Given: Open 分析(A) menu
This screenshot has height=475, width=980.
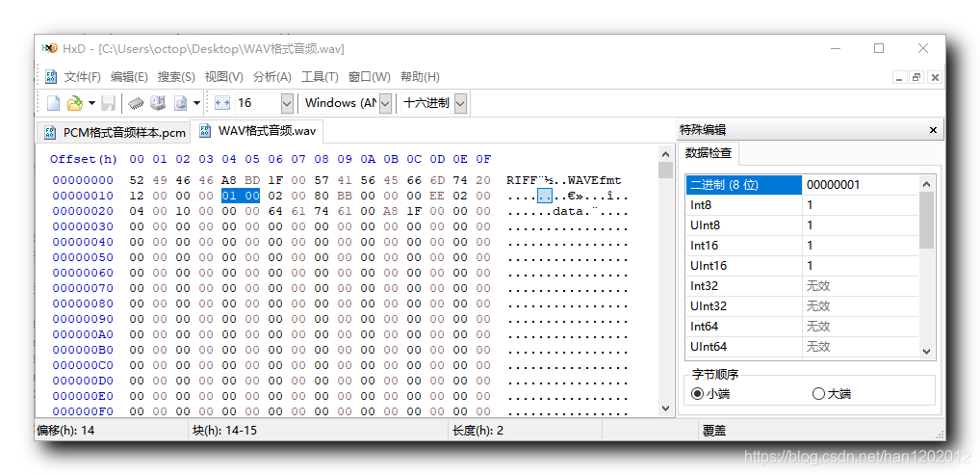Looking at the screenshot, I should pos(271,77).
